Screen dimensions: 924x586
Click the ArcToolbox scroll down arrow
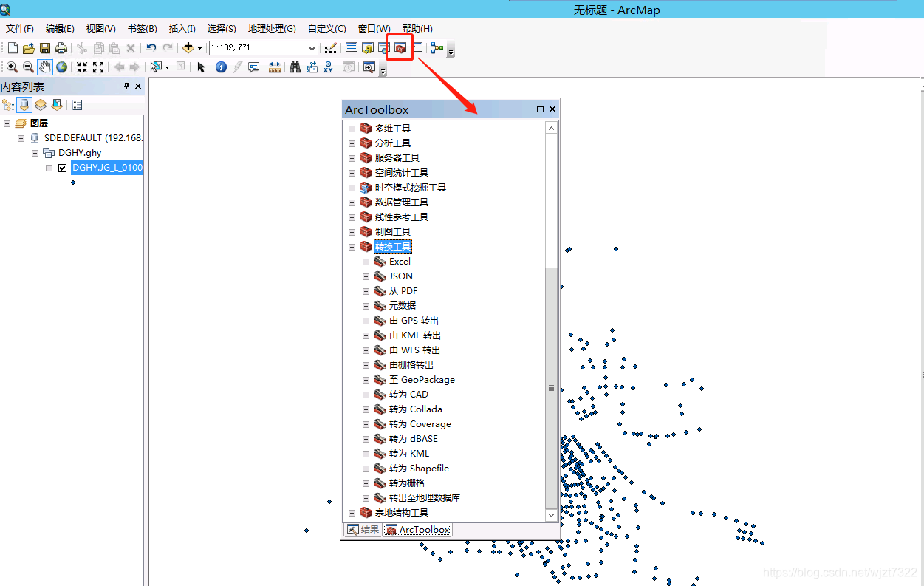click(x=551, y=514)
